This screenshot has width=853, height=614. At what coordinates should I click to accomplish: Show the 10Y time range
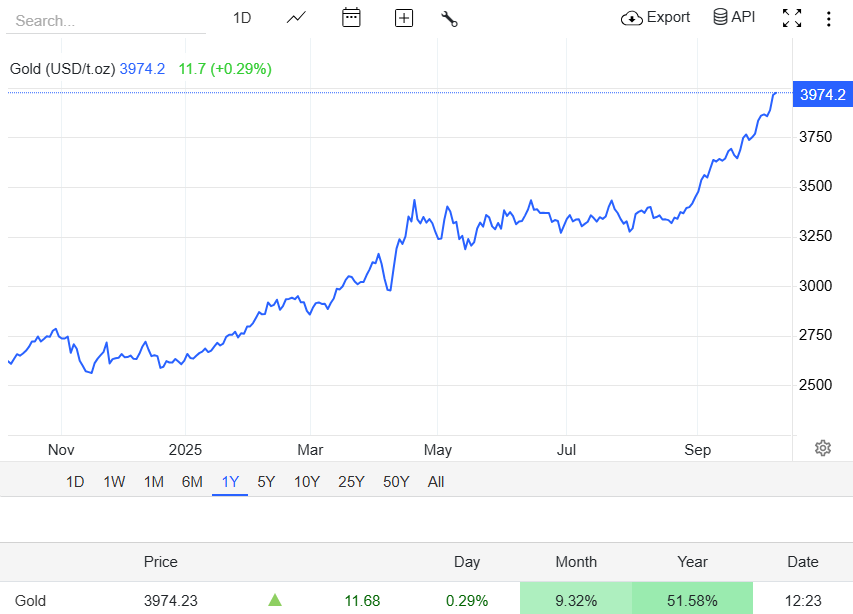pos(307,482)
